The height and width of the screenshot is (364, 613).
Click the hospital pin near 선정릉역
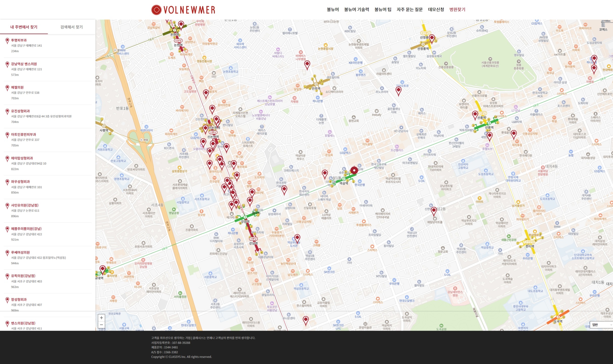point(432,39)
